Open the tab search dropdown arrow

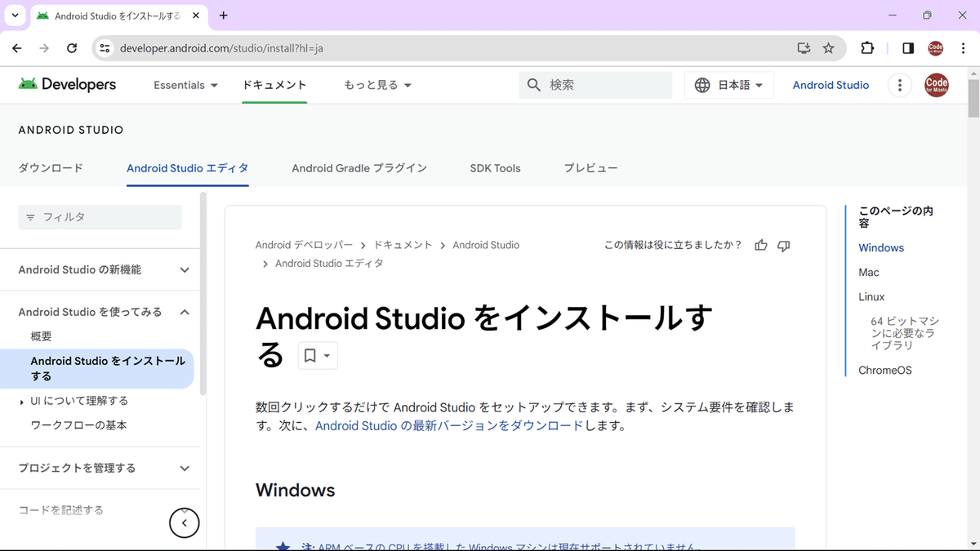tap(15, 16)
